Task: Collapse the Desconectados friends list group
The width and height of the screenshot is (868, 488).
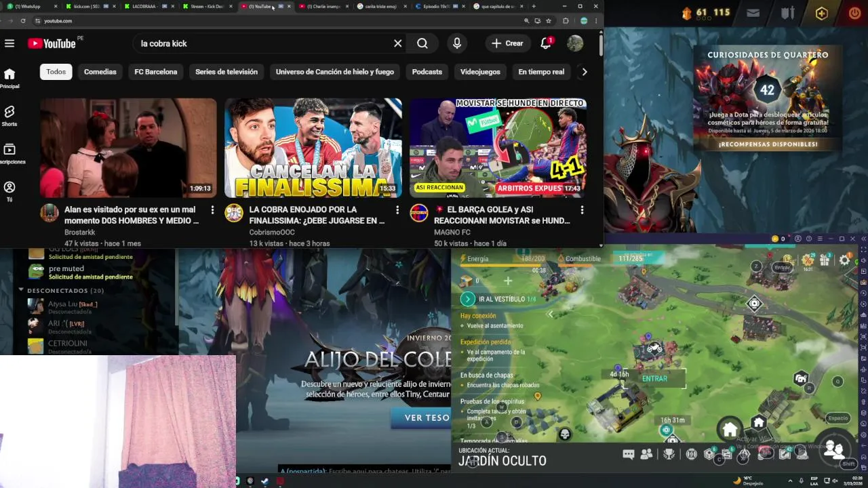Action: coord(21,290)
